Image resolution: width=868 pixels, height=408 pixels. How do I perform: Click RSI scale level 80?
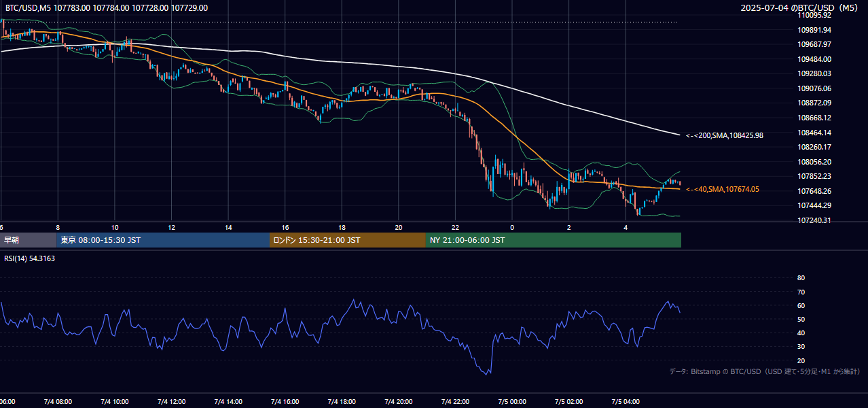pyautogui.click(x=801, y=278)
